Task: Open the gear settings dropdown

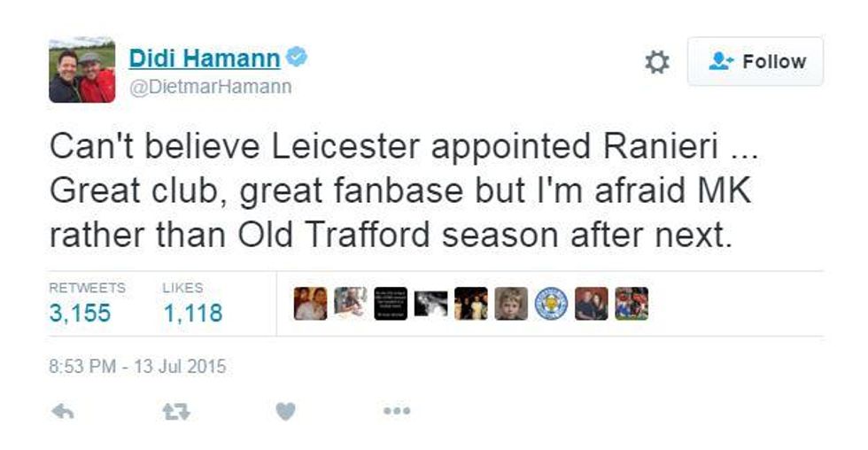Action: [656, 62]
